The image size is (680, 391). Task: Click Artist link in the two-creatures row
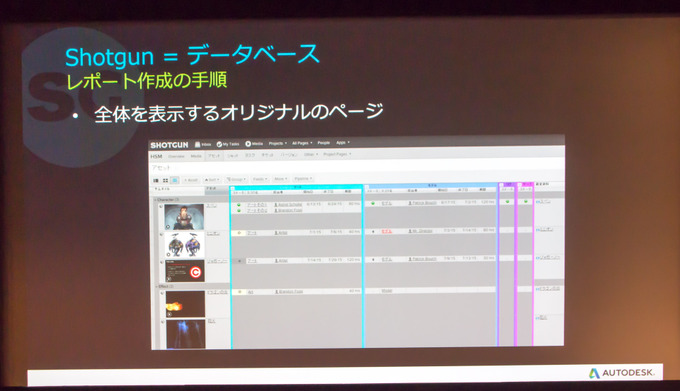(x=281, y=233)
